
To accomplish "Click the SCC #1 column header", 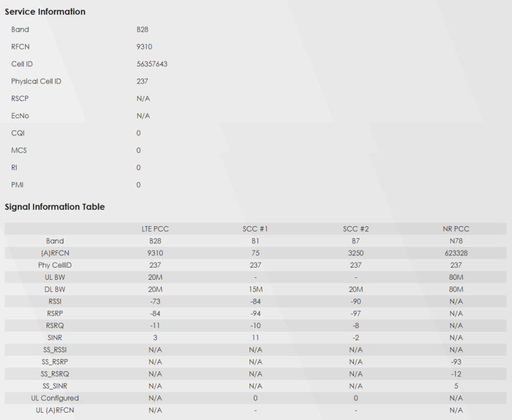I will coord(255,229).
